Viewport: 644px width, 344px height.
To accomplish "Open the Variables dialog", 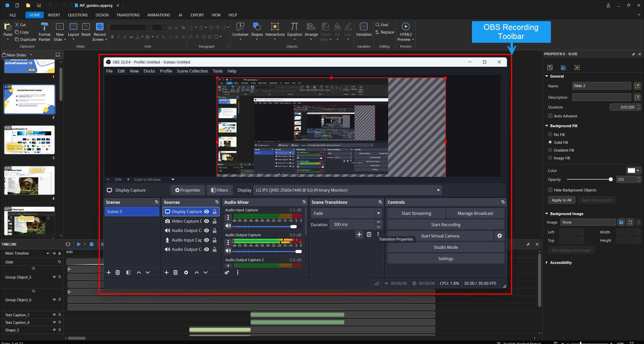I will tap(364, 27).
